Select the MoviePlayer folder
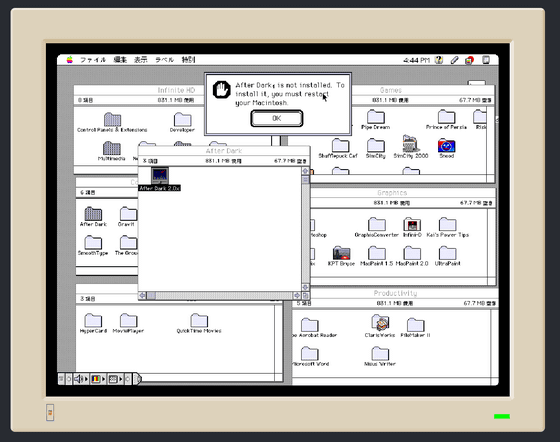560x442 pixels. [128, 323]
